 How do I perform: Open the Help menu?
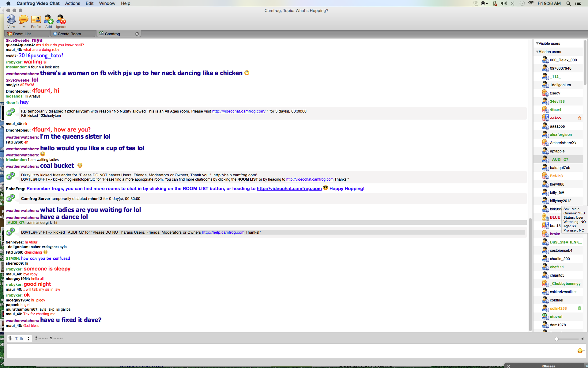pos(126,3)
